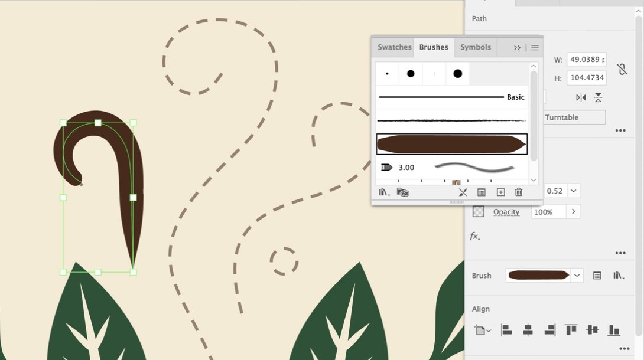
Task: Click the stroke weight 0.52 field
Action: [555, 191]
